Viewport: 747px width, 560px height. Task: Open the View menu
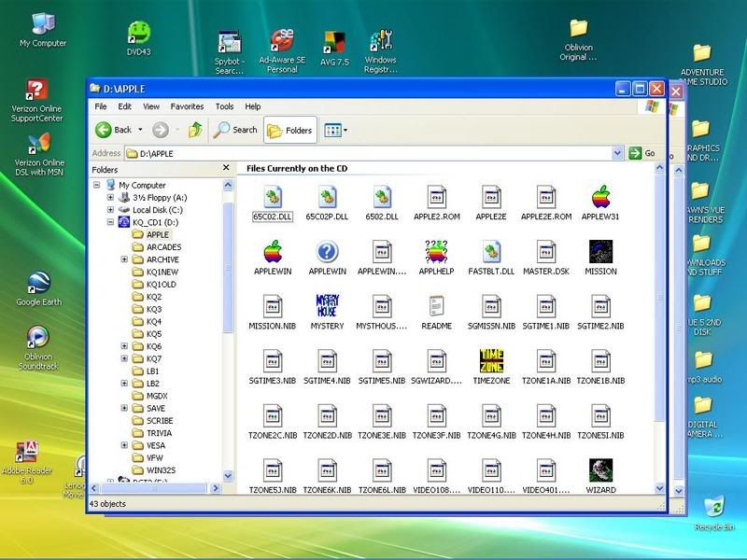click(151, 106)
